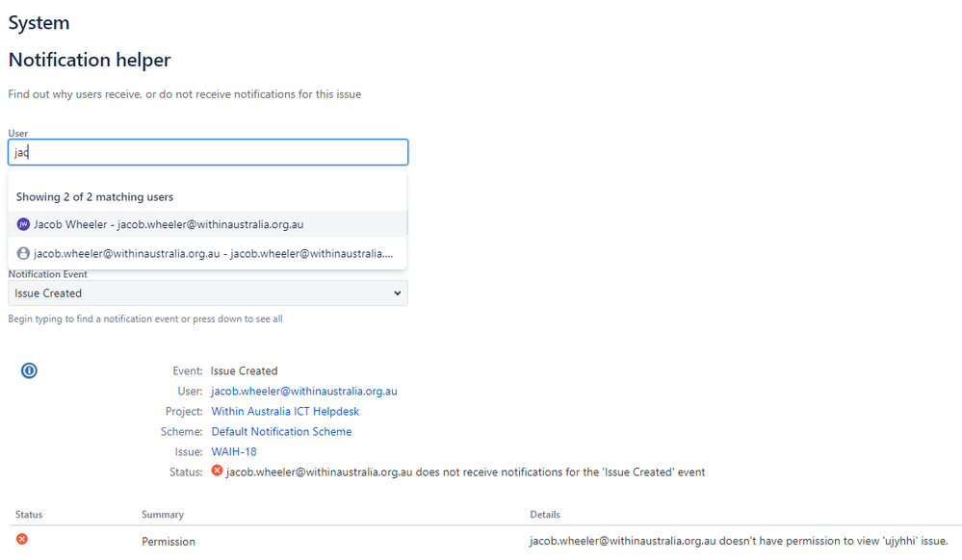This screenshot has width=962, height=560.
Task: Click the generic user avatar icon
Action: (x=23, y=253)
